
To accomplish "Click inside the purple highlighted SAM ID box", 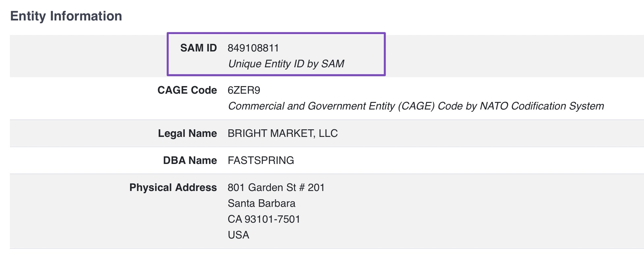I will tap(276, 54).
